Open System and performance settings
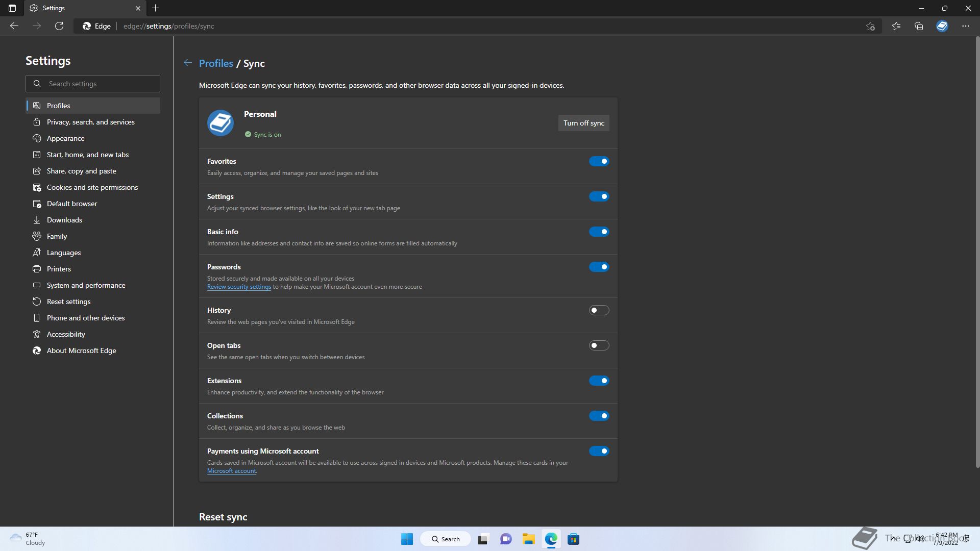 [93, 285]
